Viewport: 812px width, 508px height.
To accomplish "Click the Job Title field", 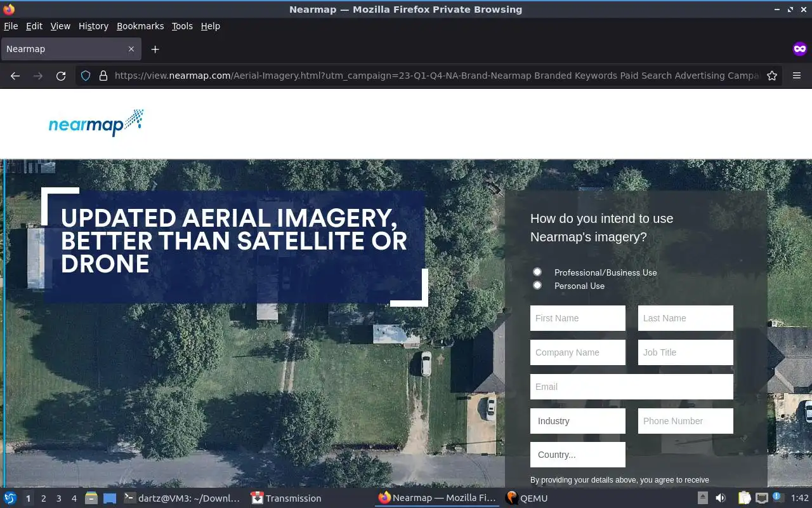I will coord(686,352).
